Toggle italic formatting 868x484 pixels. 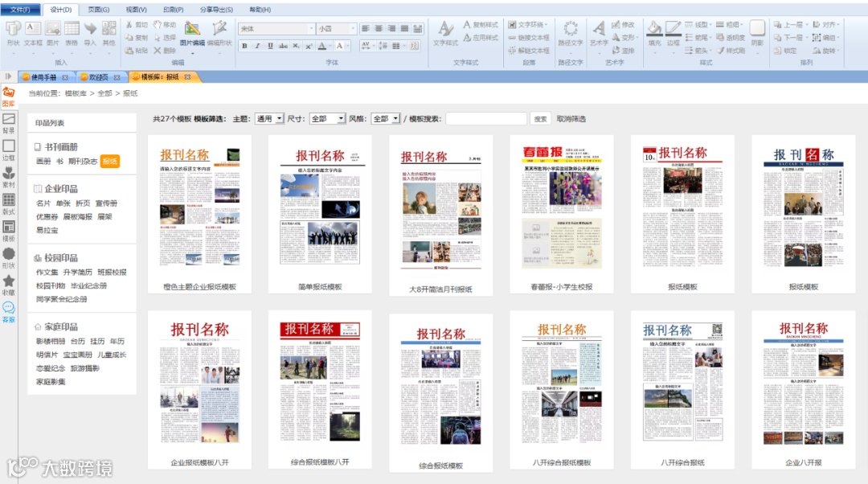(x=257, y=46)
